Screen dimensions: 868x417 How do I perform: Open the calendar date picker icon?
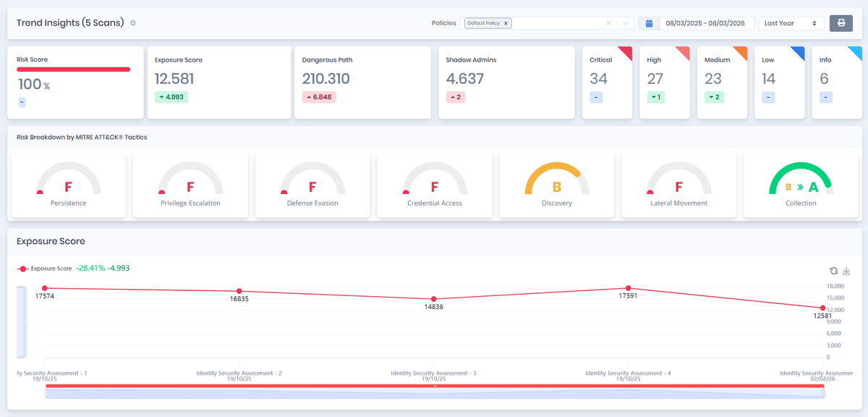(649, 23)
